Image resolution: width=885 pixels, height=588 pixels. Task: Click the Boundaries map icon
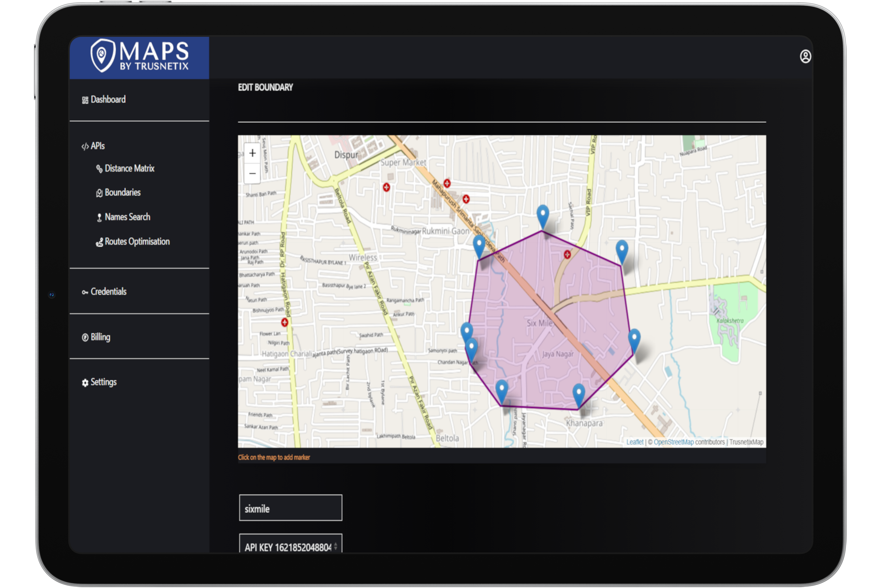point(99,193)
